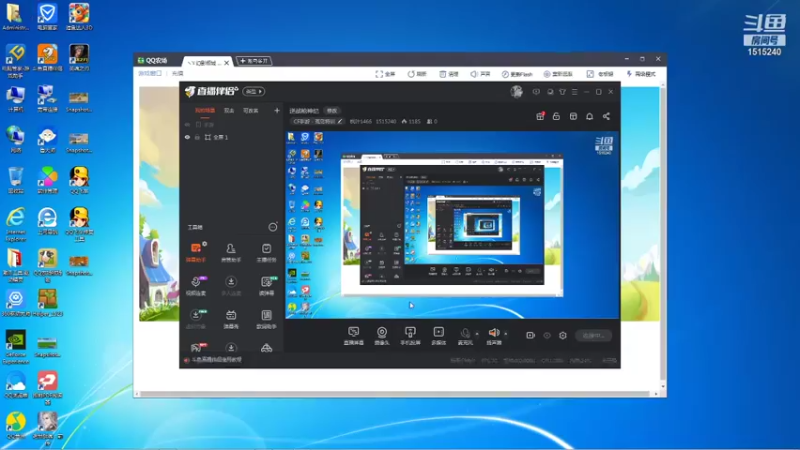Open the layout grid icon in stream header
Viewport: 800px width, 450px height.
coord(573,116)
